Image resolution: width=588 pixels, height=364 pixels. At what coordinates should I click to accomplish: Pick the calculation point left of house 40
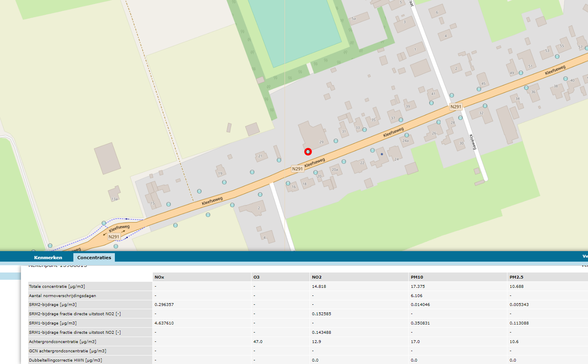point(565,79)
